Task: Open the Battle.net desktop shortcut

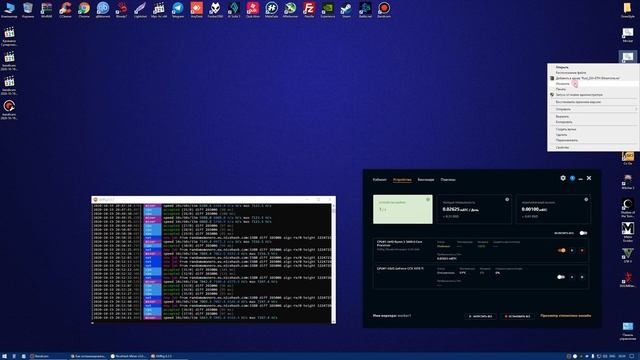Action: 365,9
